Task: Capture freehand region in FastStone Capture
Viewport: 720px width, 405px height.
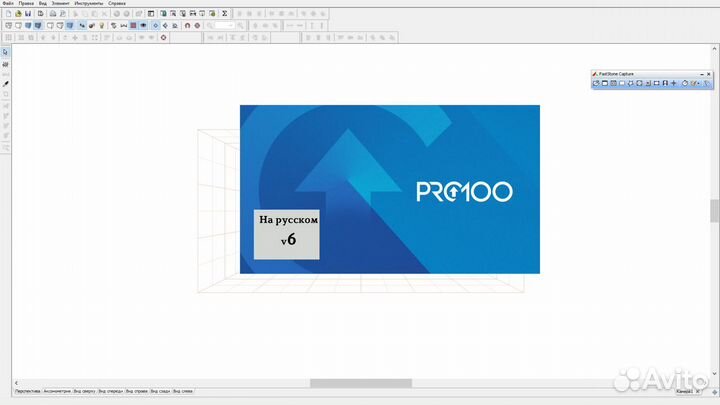Action: [630, 83]
